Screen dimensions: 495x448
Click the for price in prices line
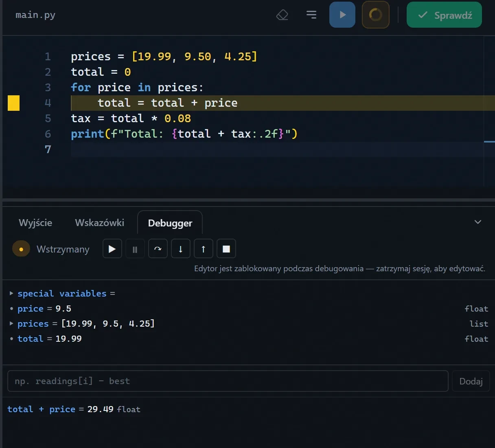tap(137, 88)
